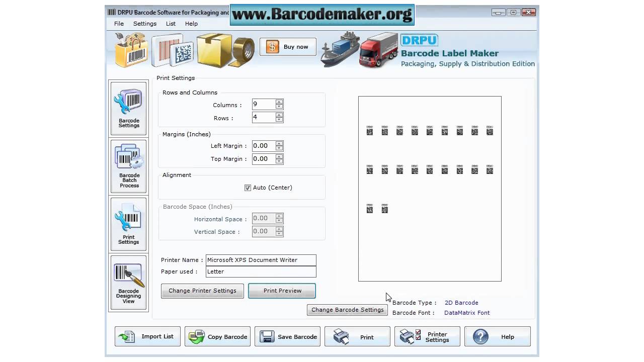Click the Printer Name text field
The width and height of the screenshot is (644, 362).
(261, 260)
